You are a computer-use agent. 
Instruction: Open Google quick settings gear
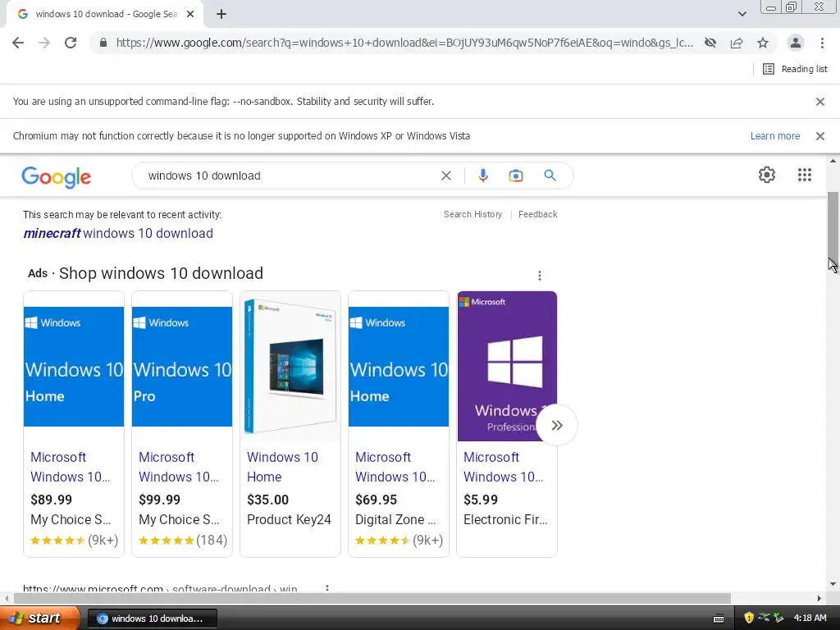767,175
